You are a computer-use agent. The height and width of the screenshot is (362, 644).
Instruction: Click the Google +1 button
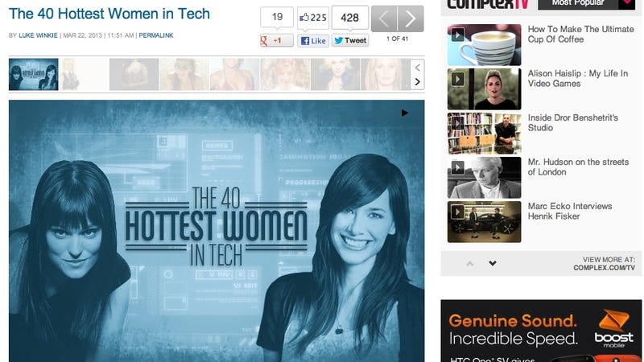(277, 40)
